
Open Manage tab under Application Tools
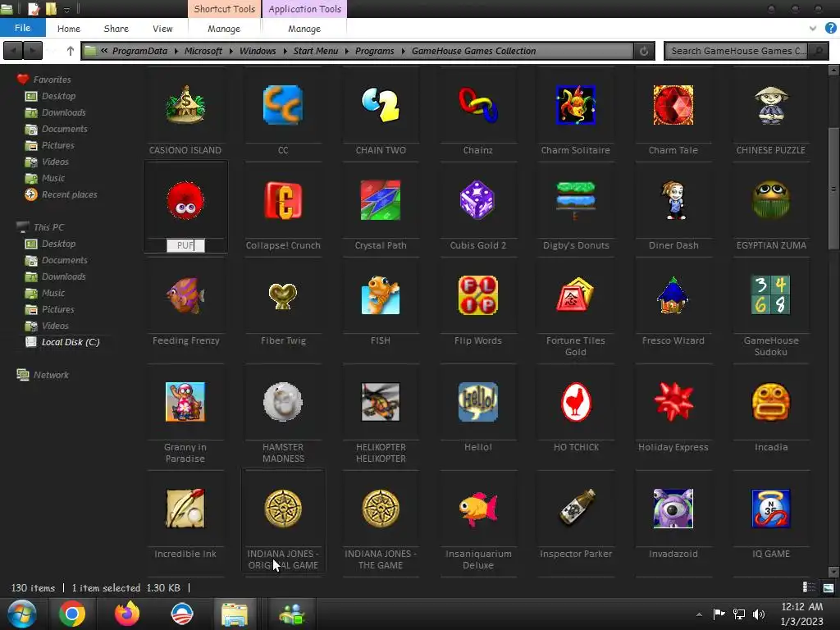pos(304,29)
